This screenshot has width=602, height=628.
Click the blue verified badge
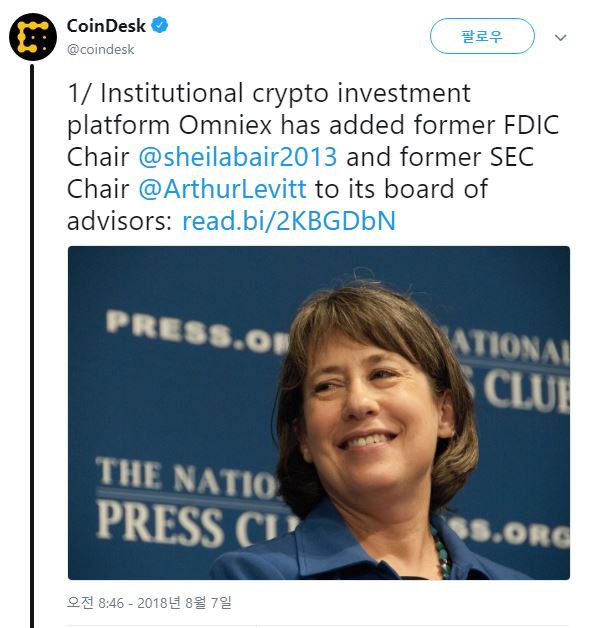157,25
